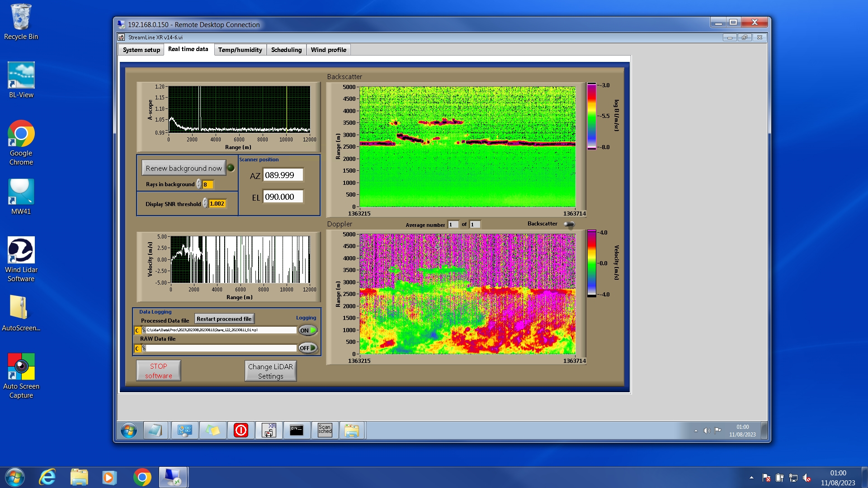Open command prompt icon in remote taskbar
This screenshot has height=488, width=868.
(x=297, y=430)
